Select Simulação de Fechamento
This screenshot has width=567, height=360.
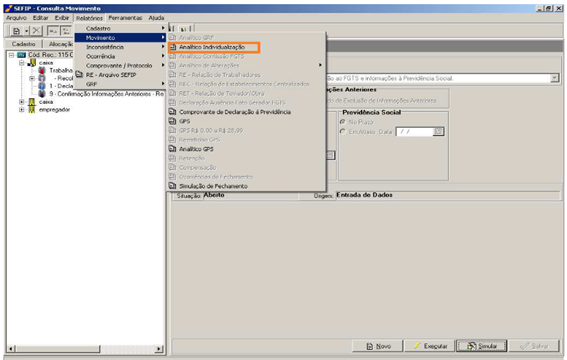click(213, 186)
